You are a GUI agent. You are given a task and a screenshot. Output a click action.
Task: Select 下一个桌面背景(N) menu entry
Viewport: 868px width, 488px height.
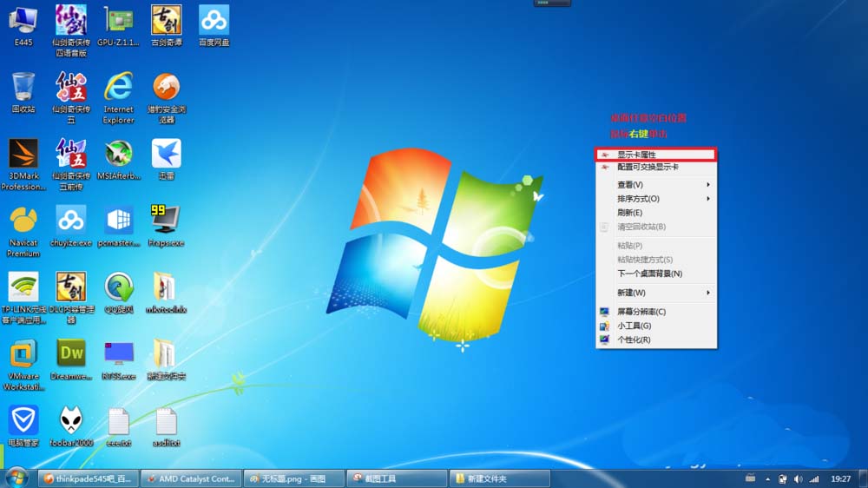coord(656,274)
